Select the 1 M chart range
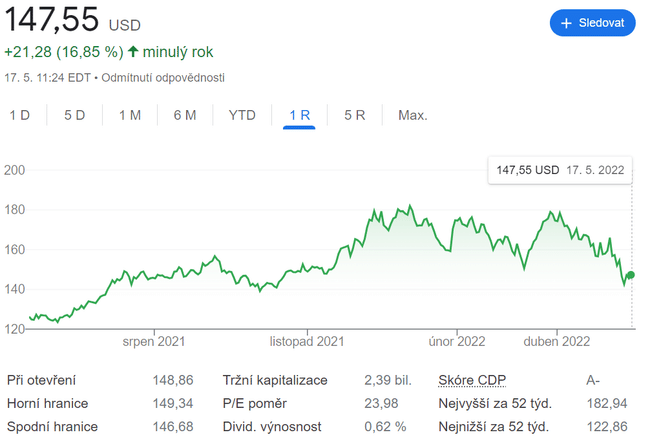 point(130,115)
